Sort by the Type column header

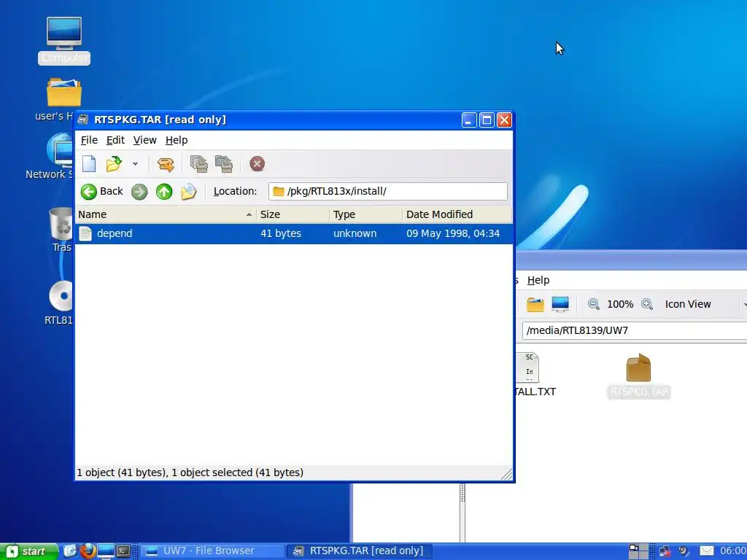pos(366,215)
